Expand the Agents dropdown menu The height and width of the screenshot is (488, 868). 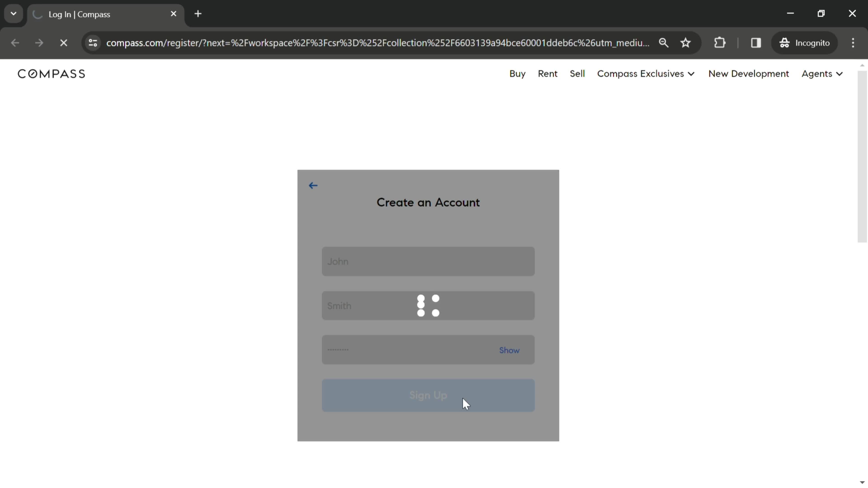point(823,73)
